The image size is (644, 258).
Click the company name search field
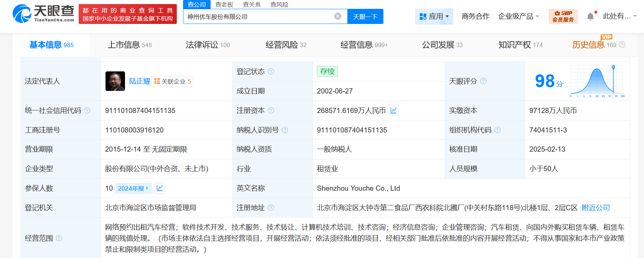click(x=257, y=17)
